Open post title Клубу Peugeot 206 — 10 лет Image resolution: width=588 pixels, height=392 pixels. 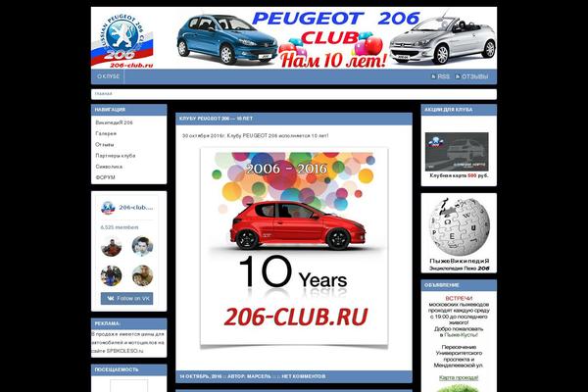pos(216,119)
